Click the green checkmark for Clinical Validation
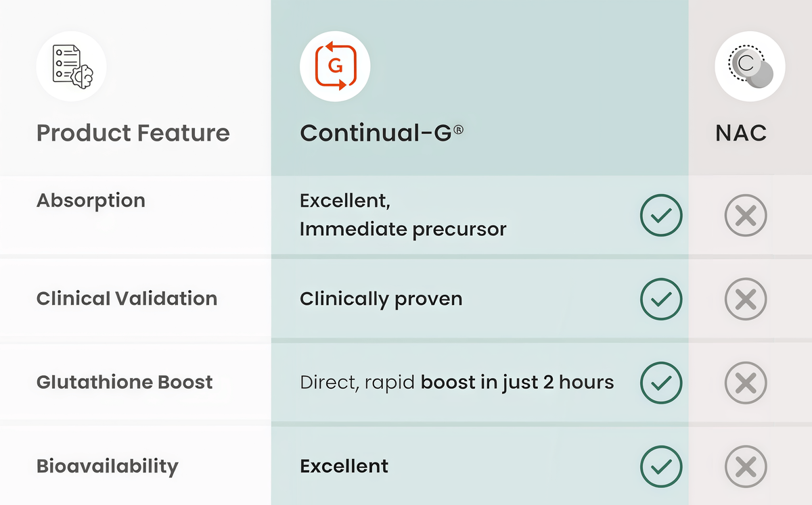The height and width of the screenshot is (505, 812). click(661, 299)
